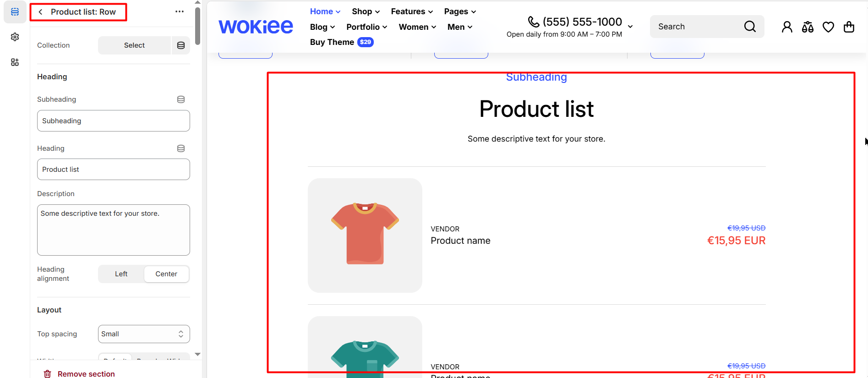
Task: Click the Select collection button
Action: [134, 45]
